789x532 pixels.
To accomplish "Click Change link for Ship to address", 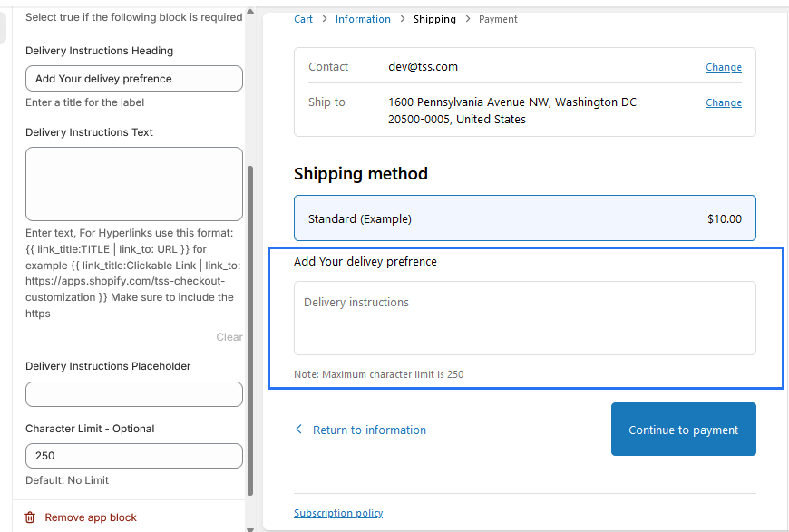I will [x=723, y=102].
